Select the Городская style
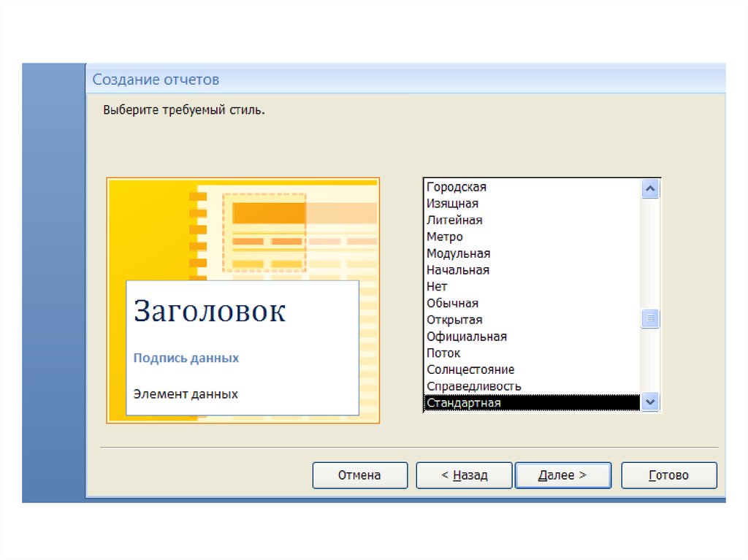748x560 pixels. tap(457, 187)
